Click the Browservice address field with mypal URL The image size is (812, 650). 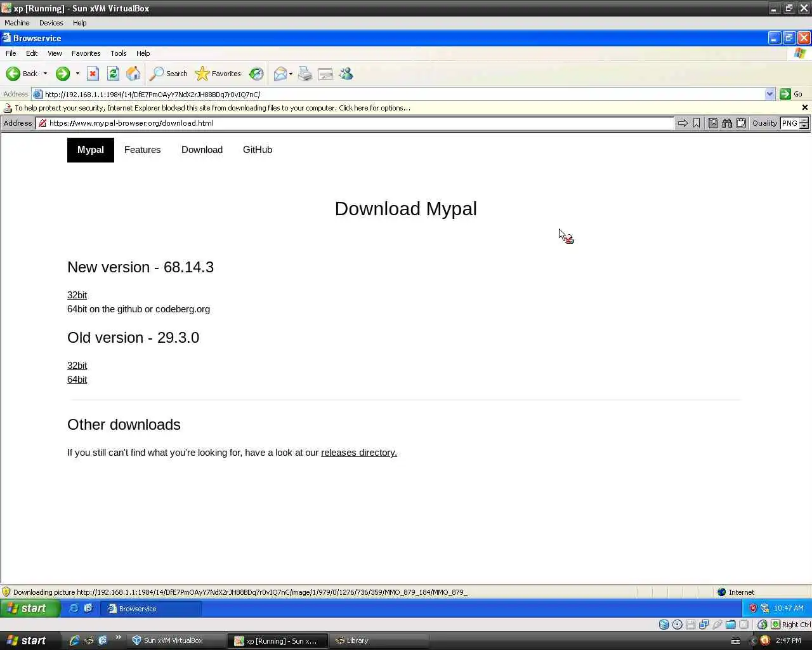355,123
